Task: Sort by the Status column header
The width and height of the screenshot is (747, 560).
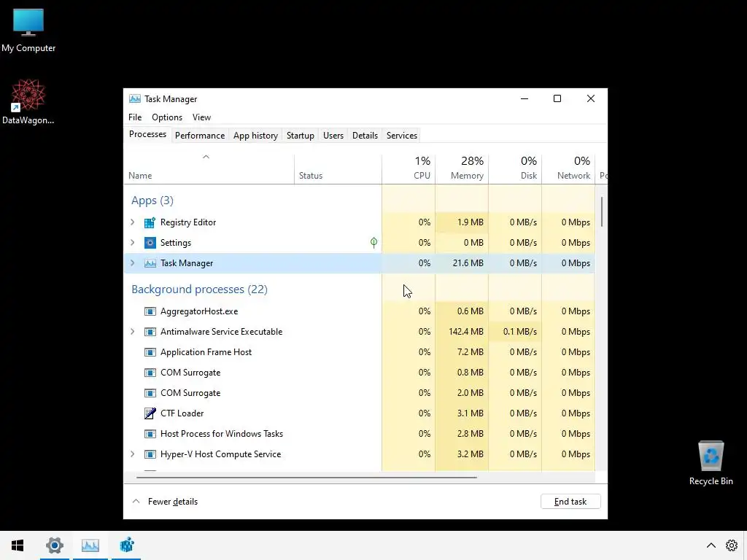Action: tap(338, 169)
